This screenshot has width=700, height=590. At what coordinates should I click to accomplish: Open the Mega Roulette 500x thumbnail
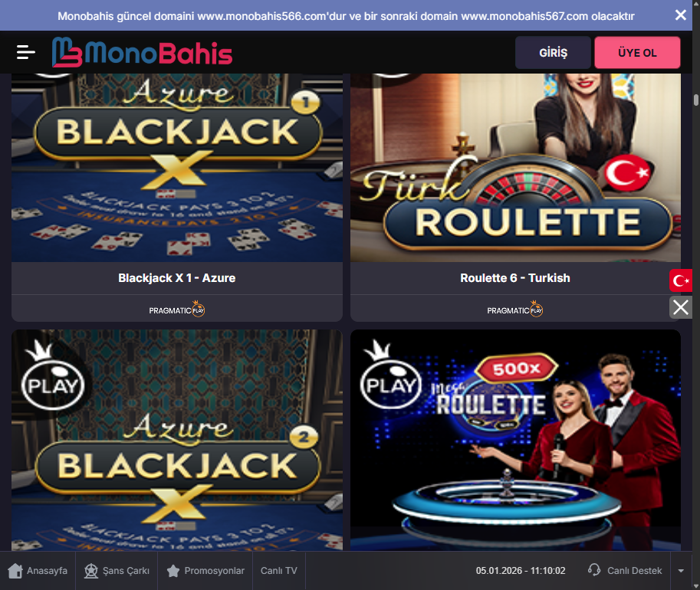(x=515, y=440)
